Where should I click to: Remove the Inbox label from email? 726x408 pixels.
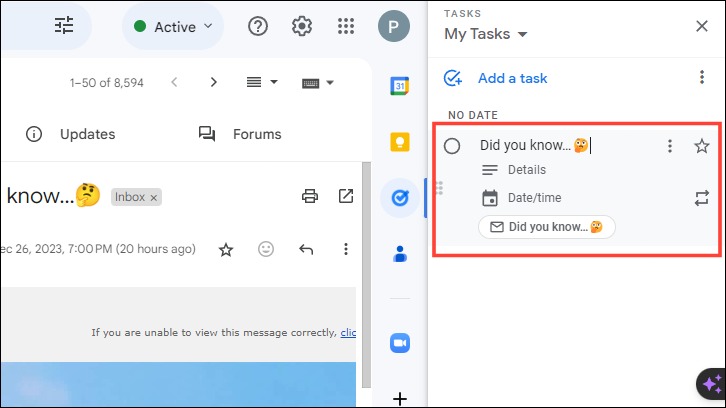154,198
